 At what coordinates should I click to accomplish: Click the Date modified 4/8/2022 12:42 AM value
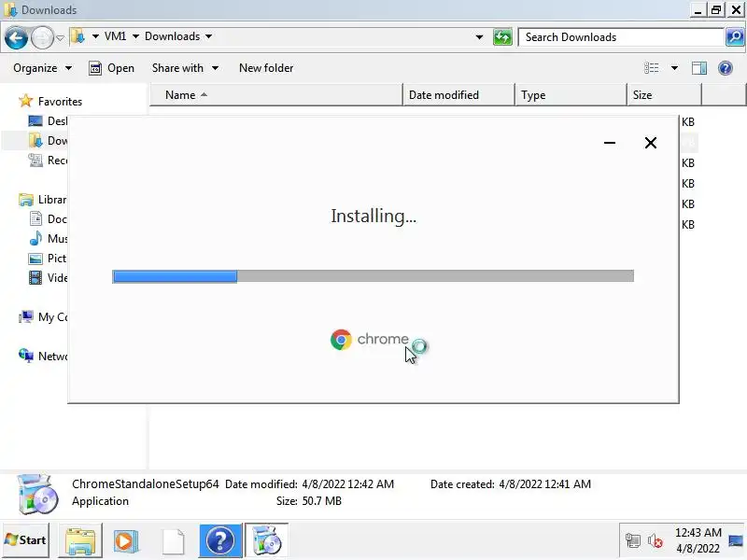pyautogui.click(x=347, y=483)
